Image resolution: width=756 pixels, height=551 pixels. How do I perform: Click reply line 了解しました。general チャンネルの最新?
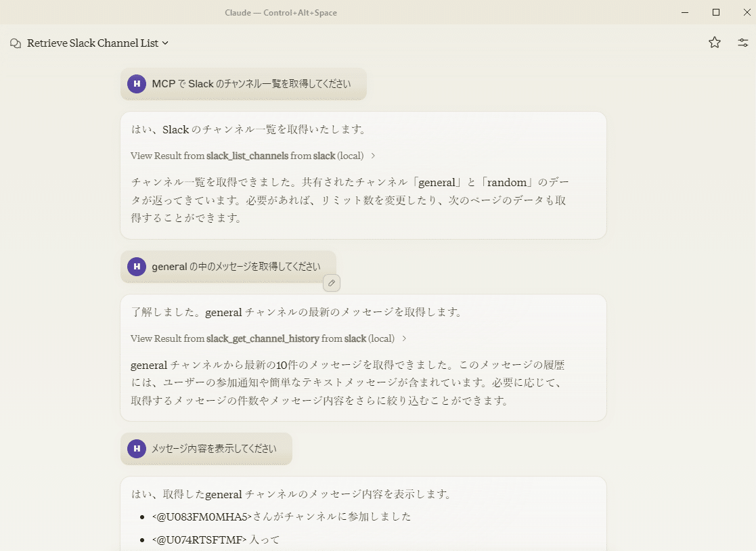click(297, 312)
